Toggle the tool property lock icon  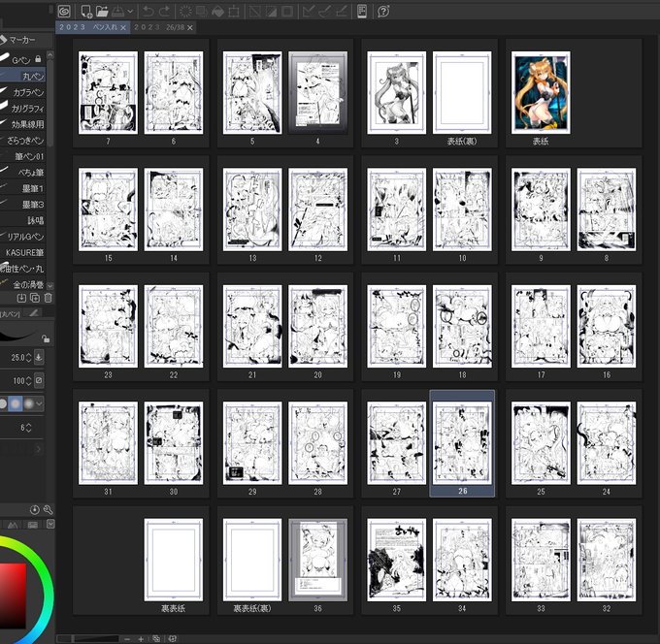[46, 338]
